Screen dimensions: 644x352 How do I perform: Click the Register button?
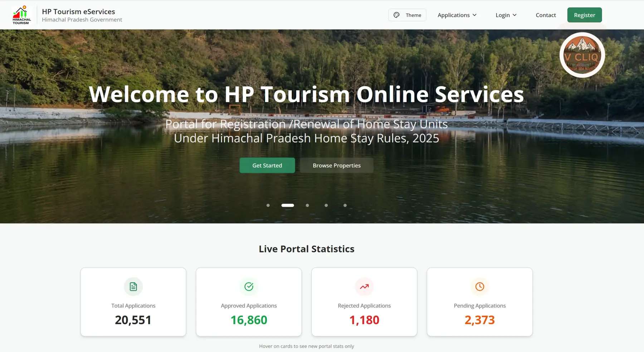(x=584, y=15)
